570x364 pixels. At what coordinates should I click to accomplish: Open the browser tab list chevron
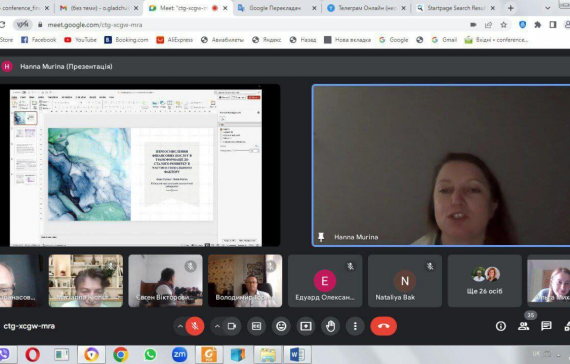click(x=547, y=8)
